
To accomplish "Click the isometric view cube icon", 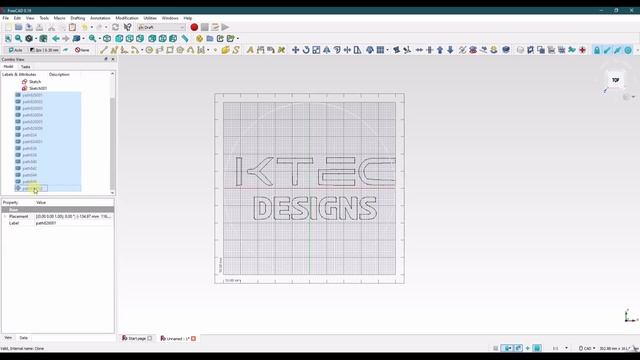I will (x=107, y=38).
